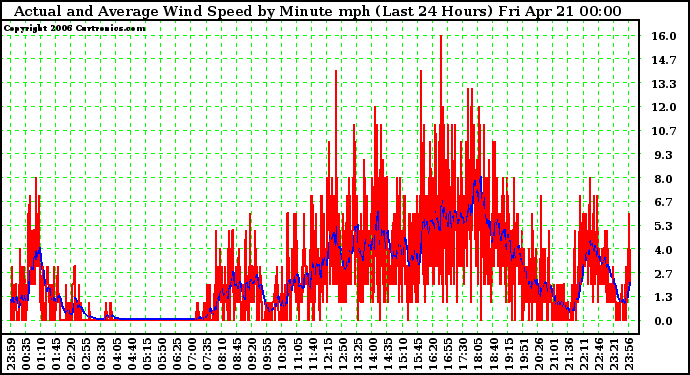Click the 1.3 y-axis label

(664, 297)
